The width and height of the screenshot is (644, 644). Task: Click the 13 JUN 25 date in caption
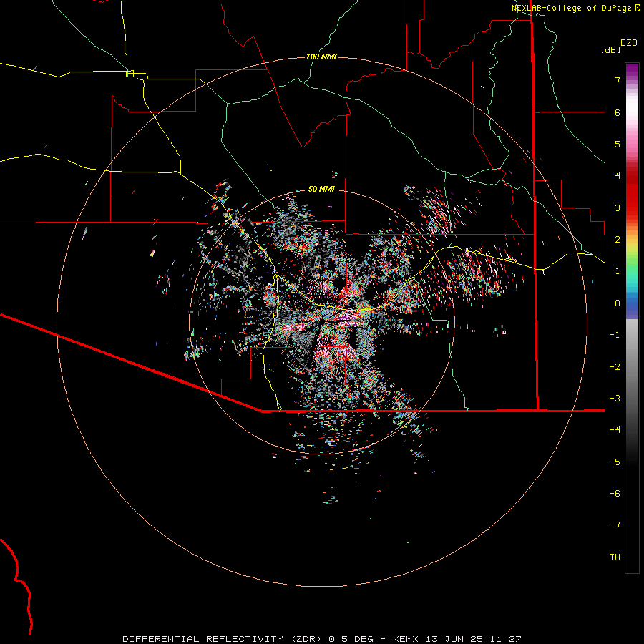[x=456, y=639]
